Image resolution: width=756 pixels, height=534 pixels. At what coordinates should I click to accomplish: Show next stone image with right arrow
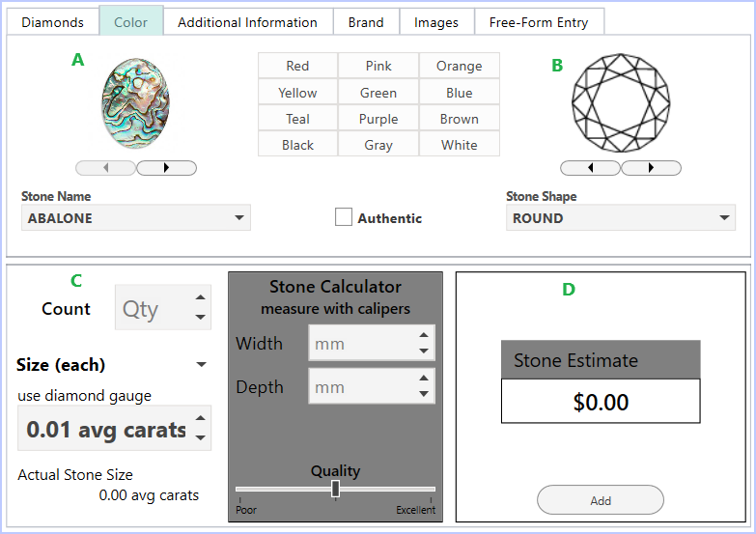pos(167,168)
